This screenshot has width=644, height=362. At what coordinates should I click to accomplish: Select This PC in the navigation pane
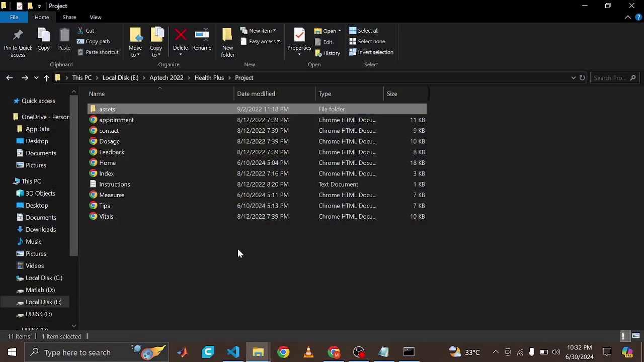(31, 181)
